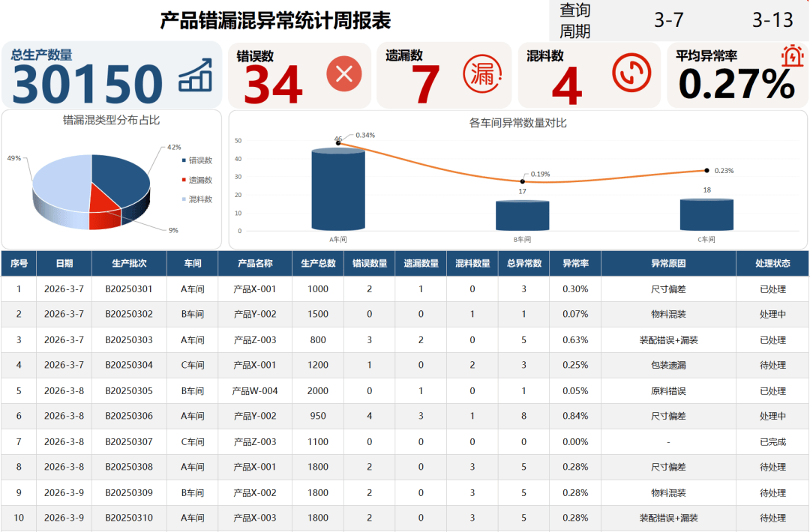Viewport: 810px width, 532px height.
Task: Select the end date 3-13 query field
Action: click(x=772, y=20)
